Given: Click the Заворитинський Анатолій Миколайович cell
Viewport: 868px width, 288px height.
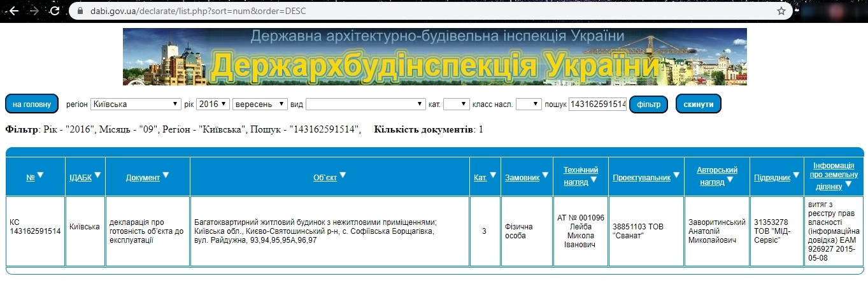Looking at the screenshot, I should (x=717, y=231).
